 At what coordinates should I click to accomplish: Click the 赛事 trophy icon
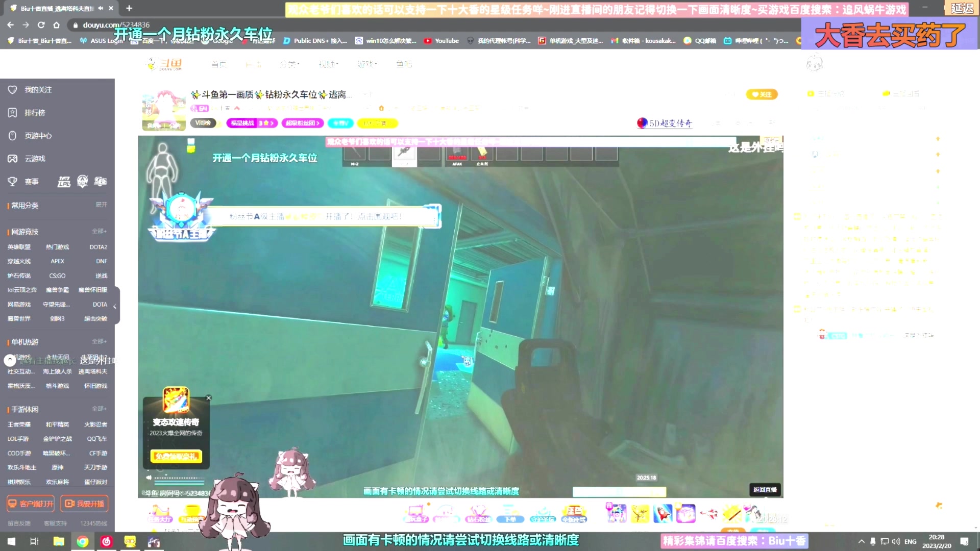12,181
